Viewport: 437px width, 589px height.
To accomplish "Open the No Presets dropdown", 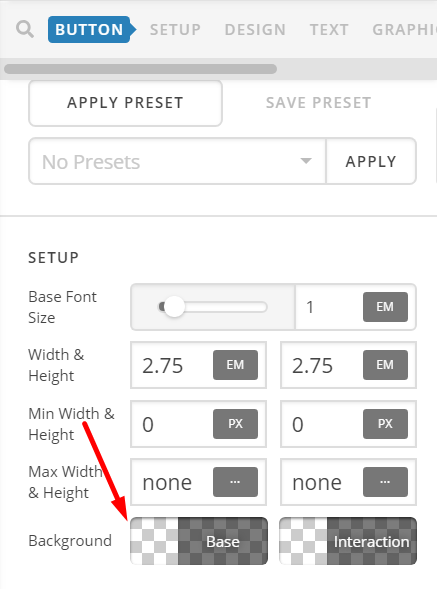I will [177, 161].
